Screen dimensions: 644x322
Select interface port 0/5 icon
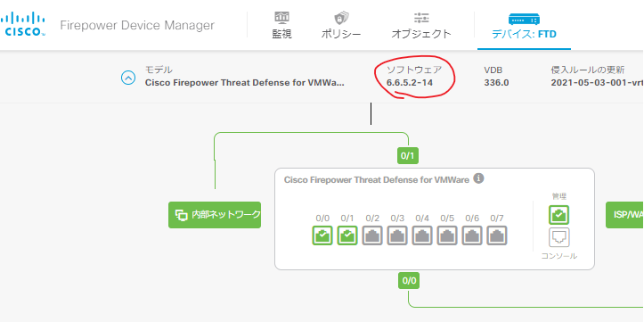click(x=447, y=235)
